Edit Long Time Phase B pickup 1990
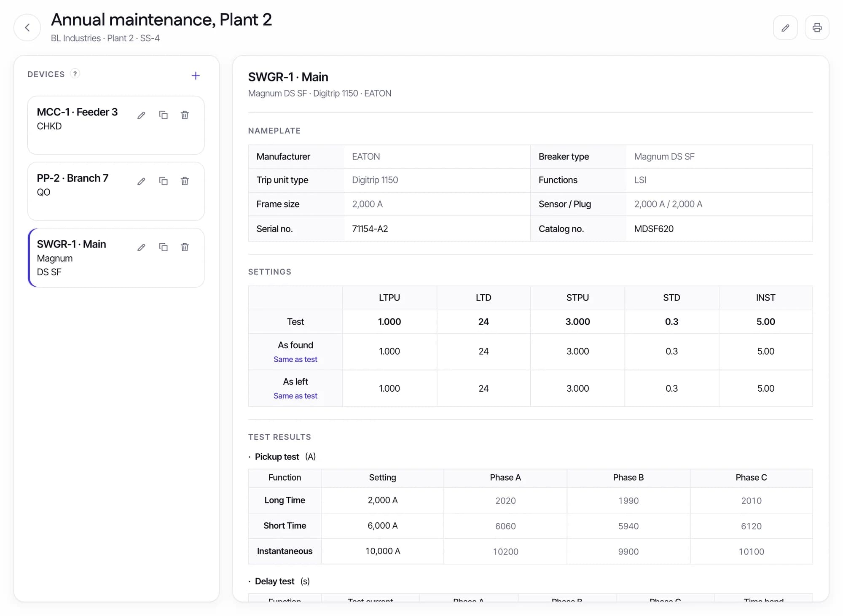 (x=628, y=500)
